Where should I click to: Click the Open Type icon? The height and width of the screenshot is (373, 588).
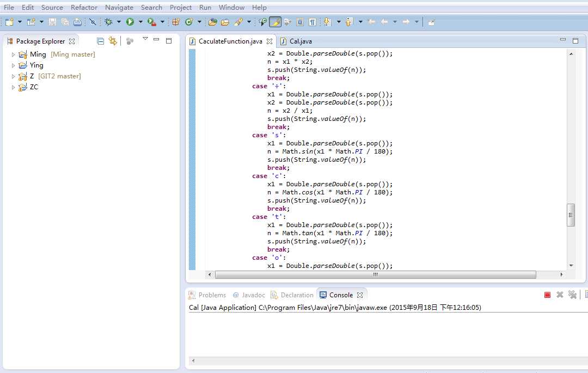pos(213,22)
